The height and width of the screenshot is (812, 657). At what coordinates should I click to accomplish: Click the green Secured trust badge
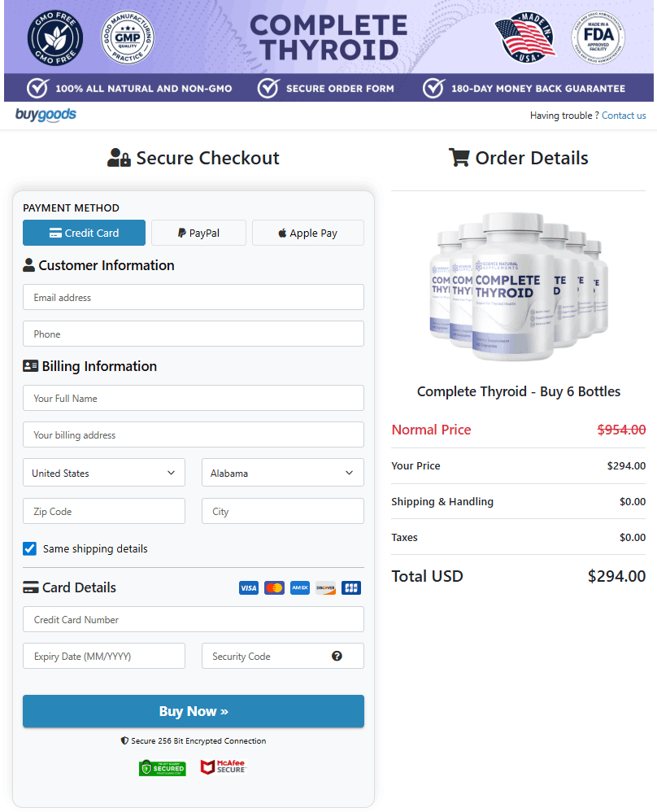tap(163, 767)
